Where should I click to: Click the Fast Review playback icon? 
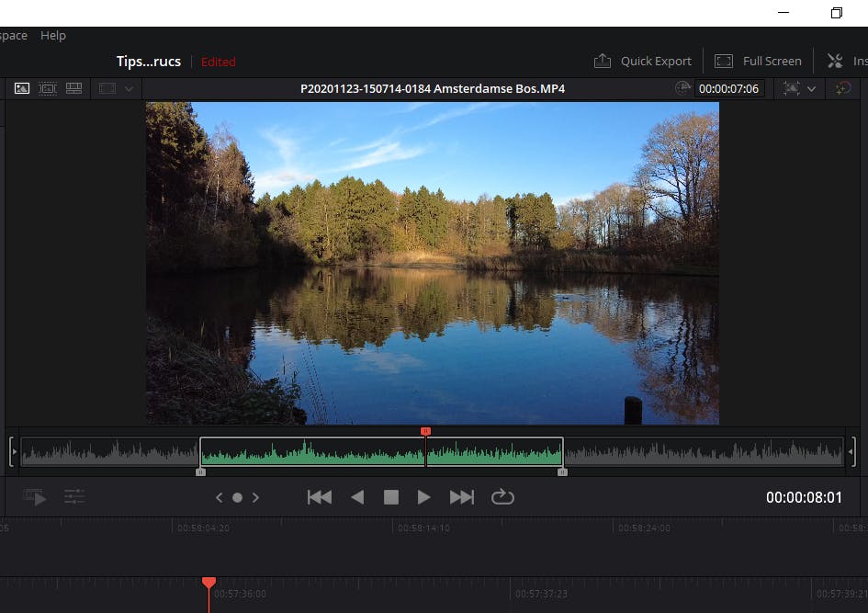click(34, 497)
